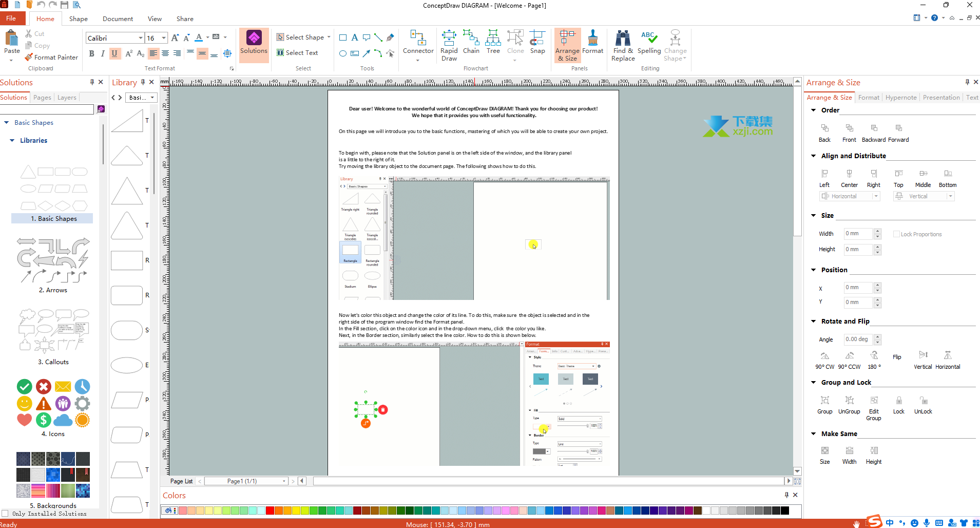Toggle Italic text formatting
The width and height of the screenshot is (980, 528).
pos(103,53)
